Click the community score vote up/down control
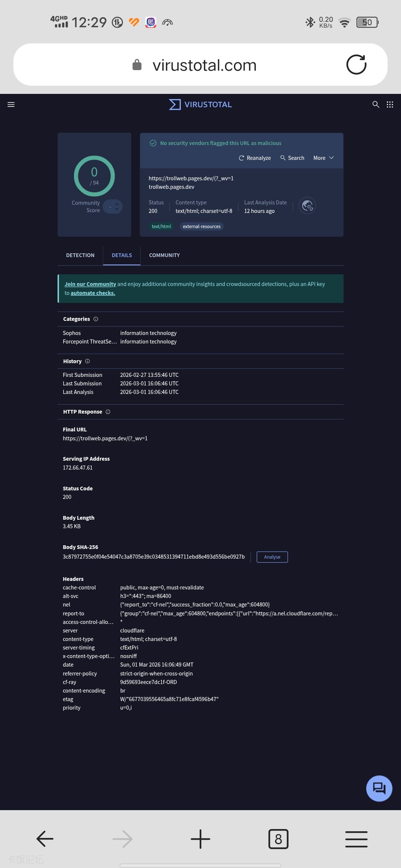401x868 pixels. click(x=113, y=207)
